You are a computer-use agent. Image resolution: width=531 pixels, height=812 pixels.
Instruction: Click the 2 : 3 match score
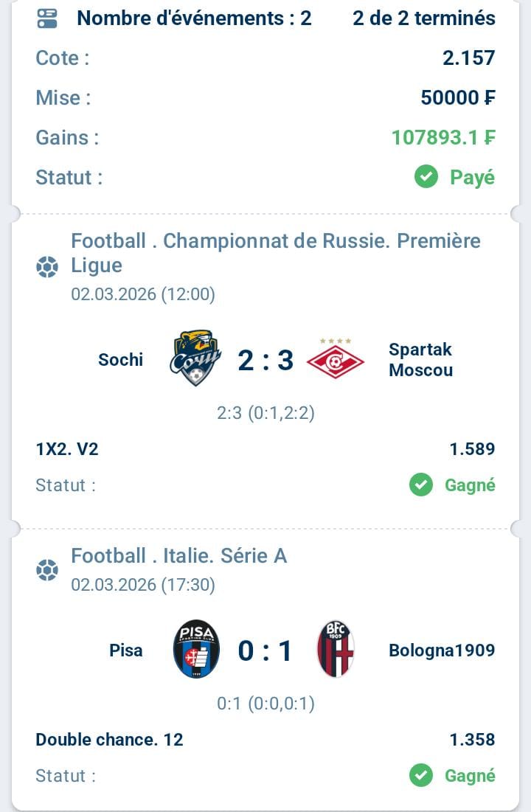pos(265,360)
